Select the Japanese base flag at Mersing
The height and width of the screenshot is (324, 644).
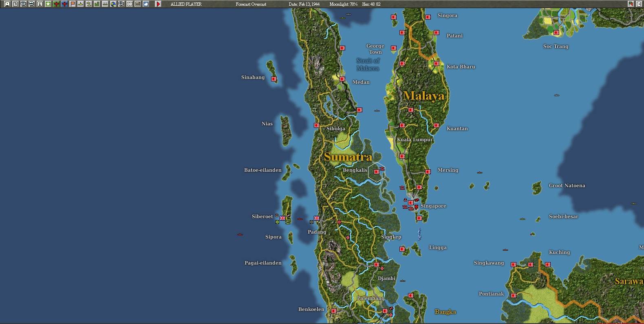click(x=428, y=172)
